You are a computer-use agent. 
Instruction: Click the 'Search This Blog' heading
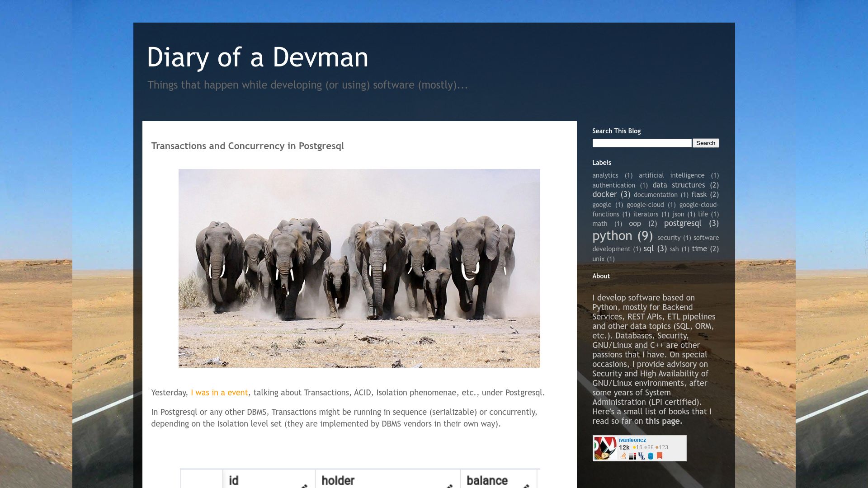tap(617, 131)
